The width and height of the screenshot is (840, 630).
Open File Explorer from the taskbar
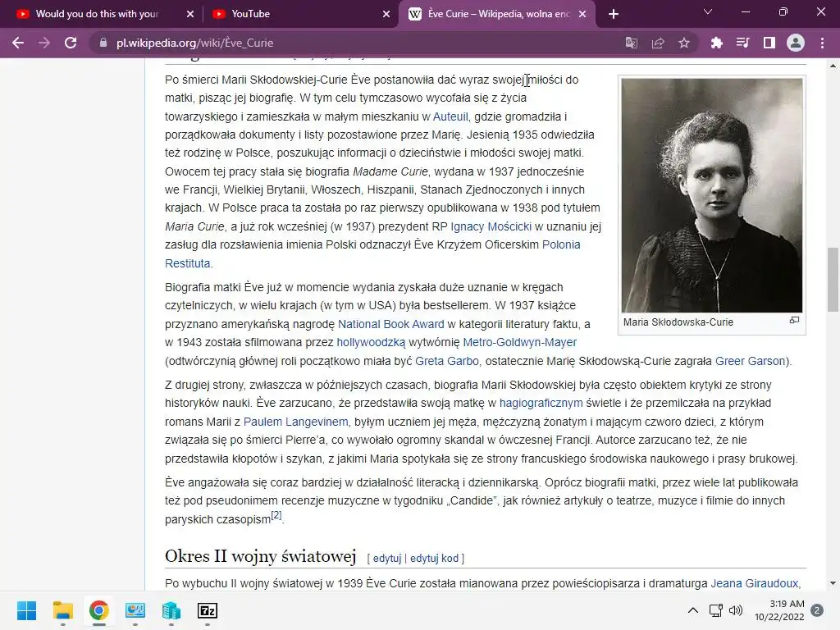62,610
